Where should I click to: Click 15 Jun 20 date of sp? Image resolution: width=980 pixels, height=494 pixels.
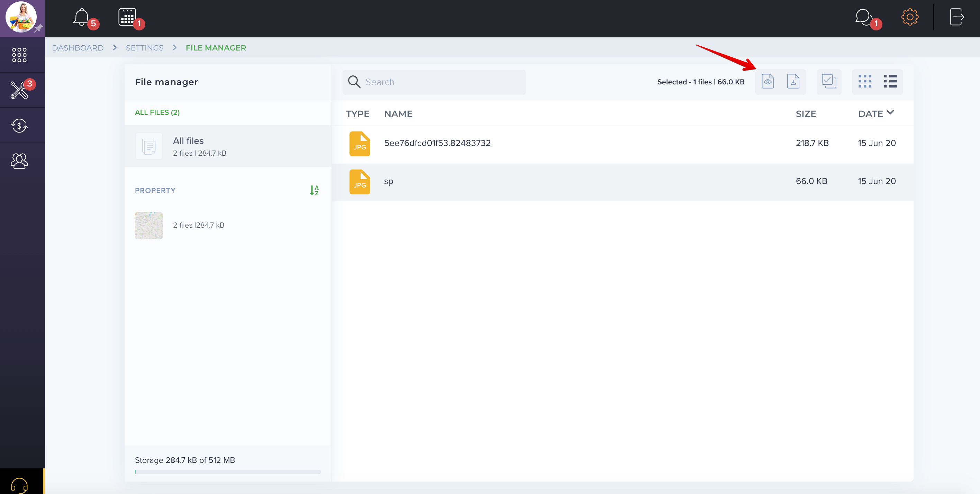pyautogui.click(x=877, y=181)
